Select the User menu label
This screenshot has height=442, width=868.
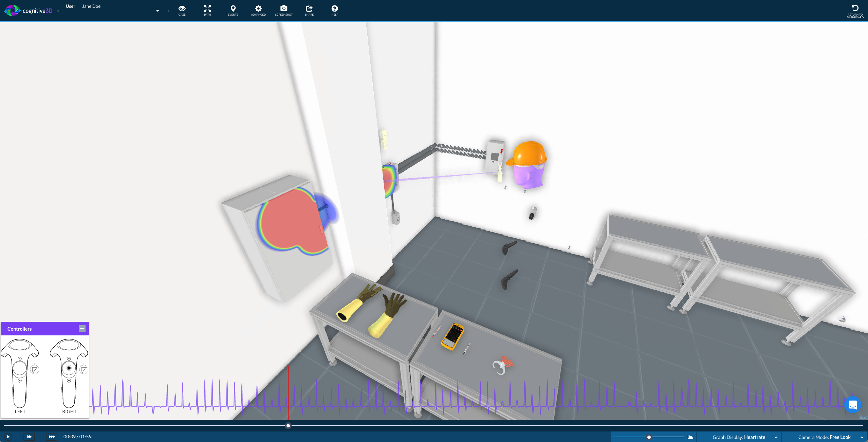point(70,6)
